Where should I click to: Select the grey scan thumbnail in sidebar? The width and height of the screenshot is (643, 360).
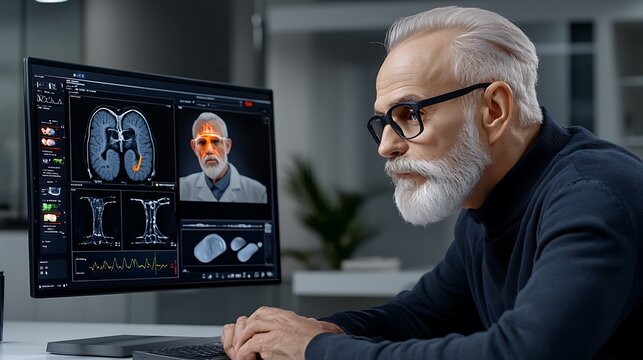coord(54,191)
